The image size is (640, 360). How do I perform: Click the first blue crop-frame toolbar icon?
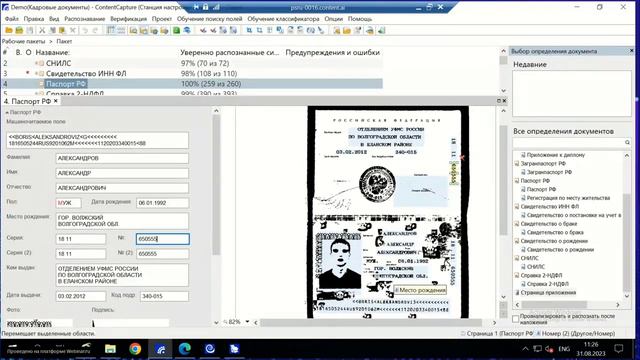pyautogui.click(x=249, y=30)
